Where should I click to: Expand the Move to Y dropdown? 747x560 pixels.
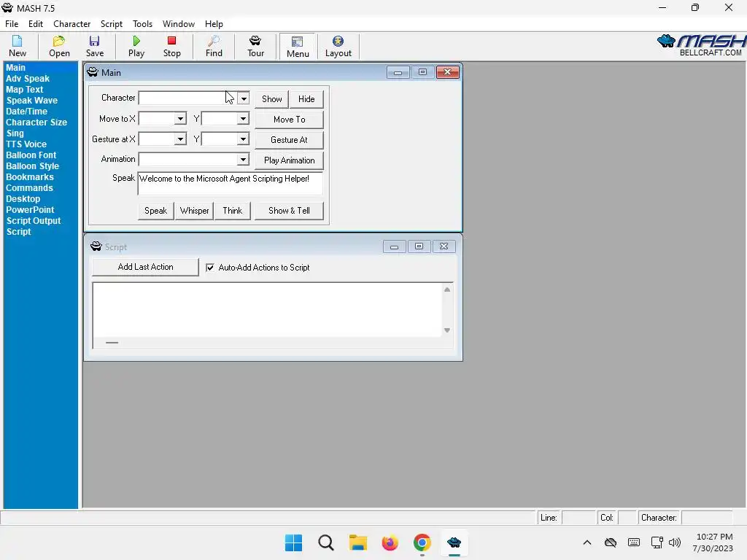tap(243, 119)
